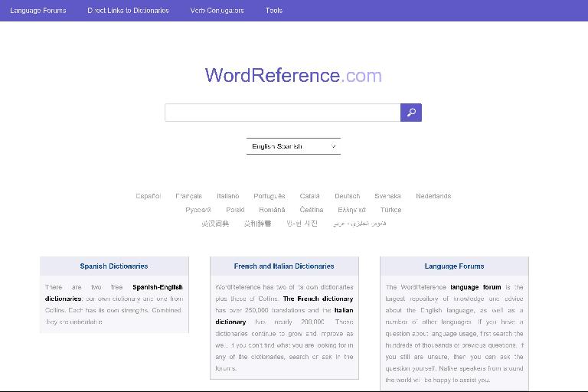The image size is (588, 392).
Task: Switch site language to Svenska
Action: click(x=387, y=196)
